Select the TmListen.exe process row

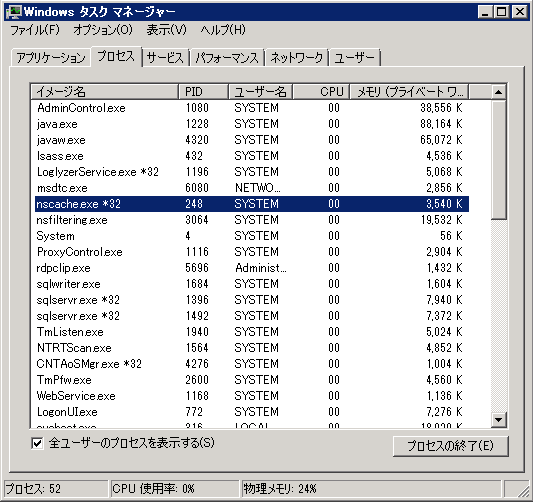[252, 332]
